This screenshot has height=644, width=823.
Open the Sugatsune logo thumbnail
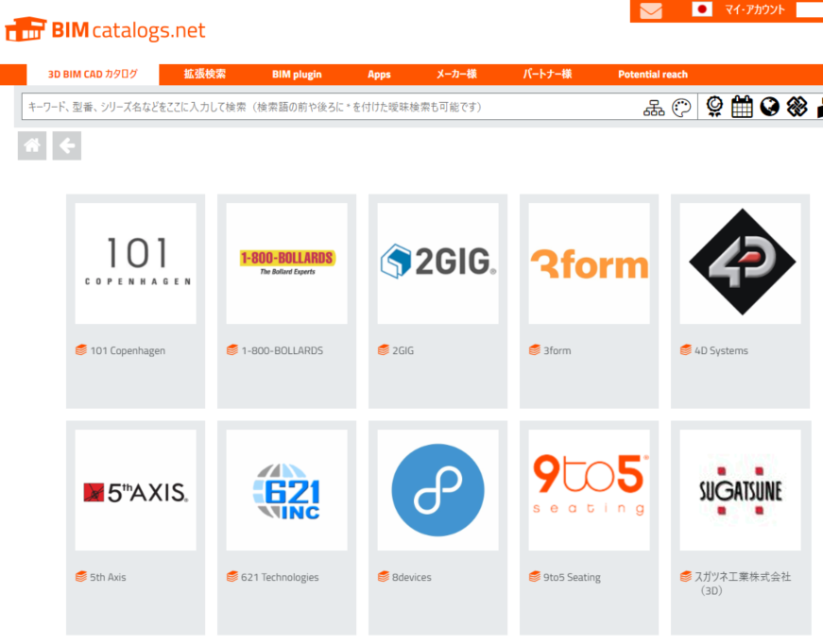tap(740, 490)
